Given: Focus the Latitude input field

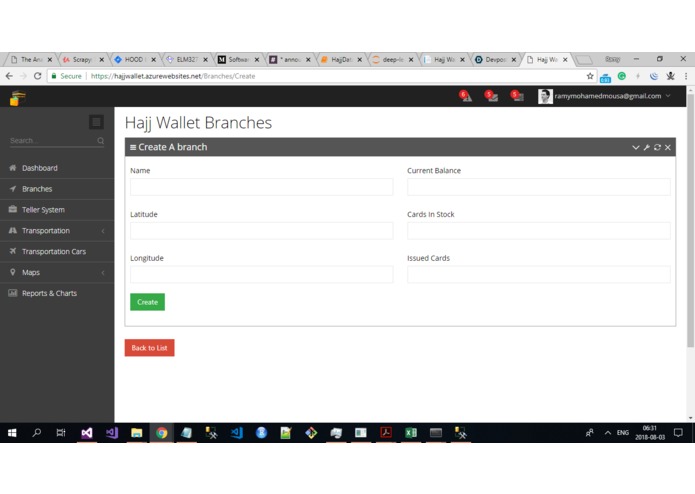Looking at the screenshot, I should coord(262,231).
